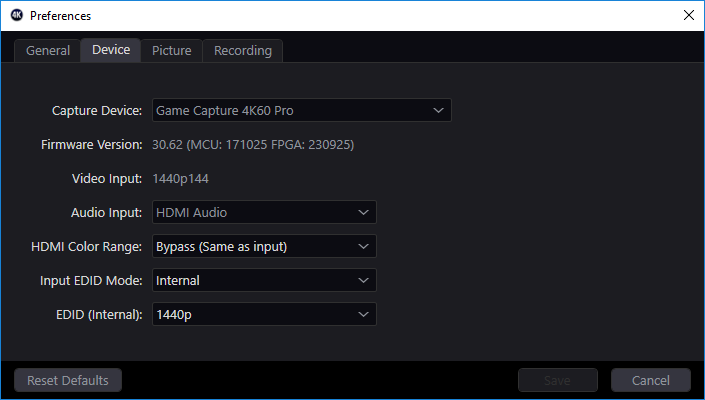
Task: Open HDMI Color Range dropdown
Action: (x=264, y=246)
